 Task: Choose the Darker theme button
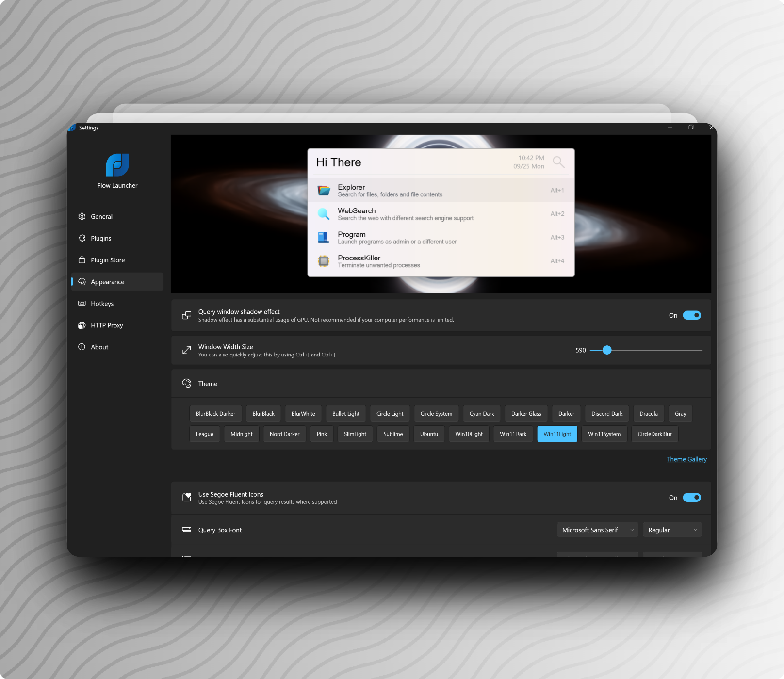pyautogui.click(x=566, y=414)
